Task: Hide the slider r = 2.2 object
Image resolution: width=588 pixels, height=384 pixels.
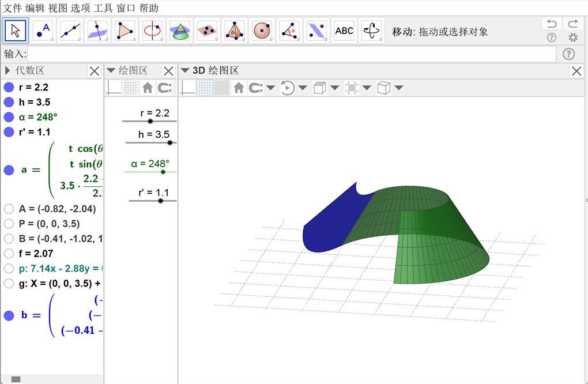Action: [x=9, y=88]
